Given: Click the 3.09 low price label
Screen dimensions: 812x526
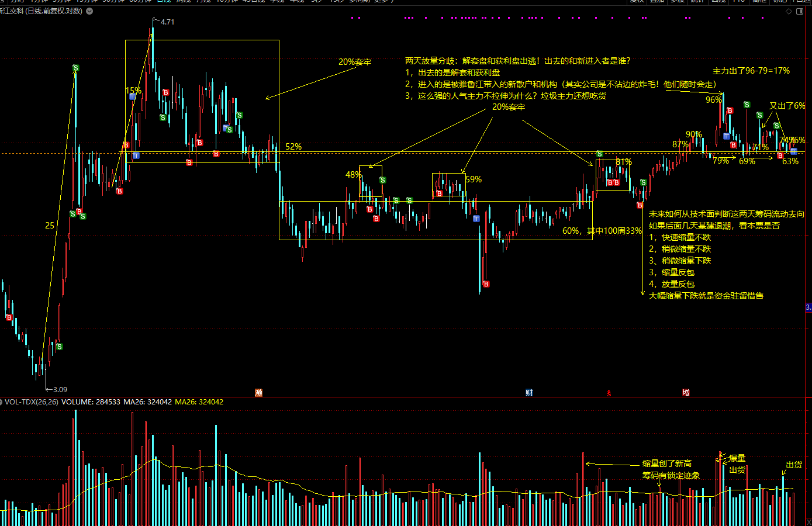Looking at the screenshot, I should tap(60, 389).
